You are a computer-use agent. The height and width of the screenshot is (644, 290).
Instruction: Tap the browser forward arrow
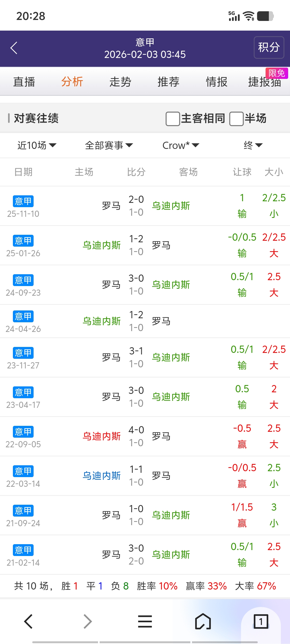(88, 621)
